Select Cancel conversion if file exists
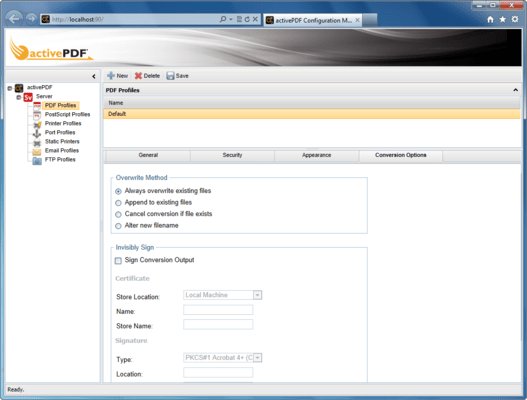This screenshot has height=400, width=527. pos(118,214)
